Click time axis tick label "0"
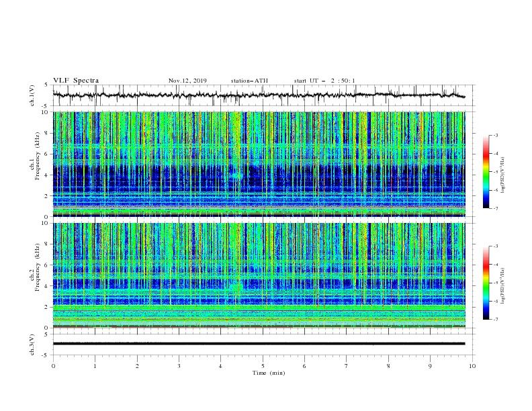Viewport: 532px width, 411px height. (53, 366)
